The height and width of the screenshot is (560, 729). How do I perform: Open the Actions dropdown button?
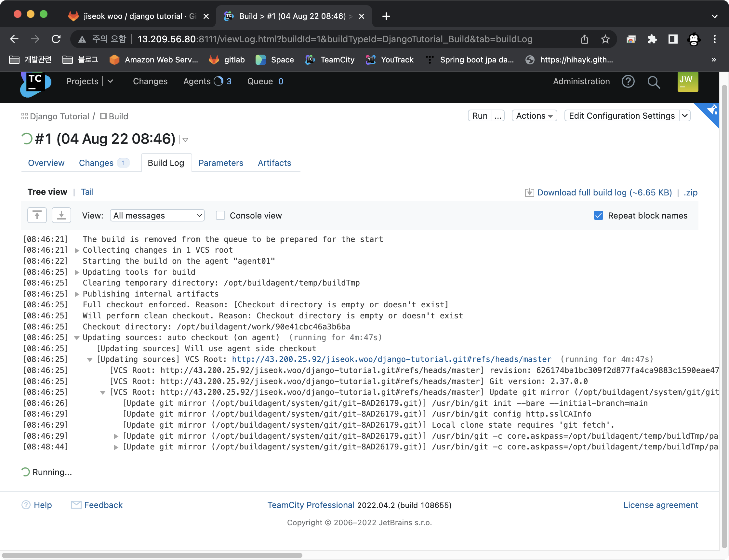(x=534, y=116)
